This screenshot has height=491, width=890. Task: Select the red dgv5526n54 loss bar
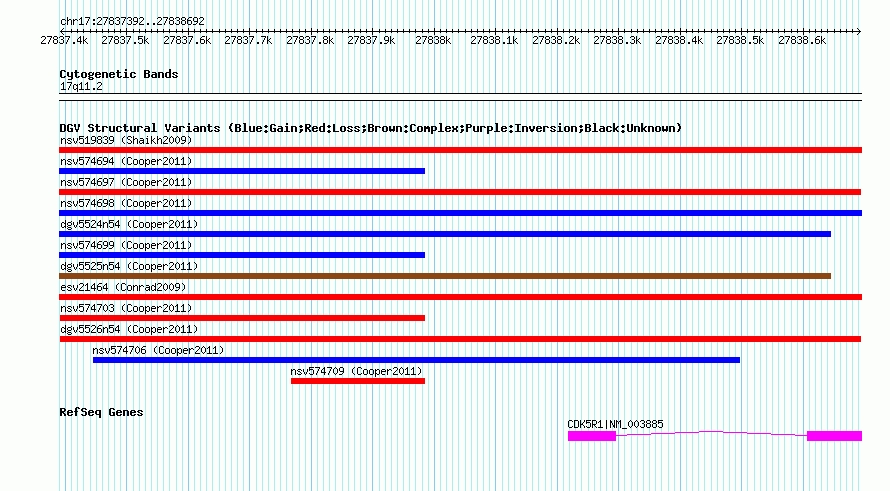point(460,339)
